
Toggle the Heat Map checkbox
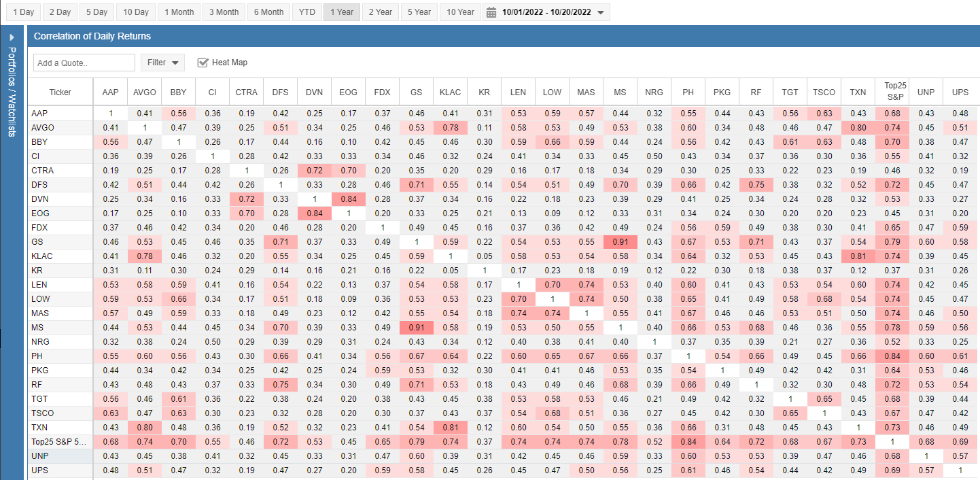[x=203, y=63]
